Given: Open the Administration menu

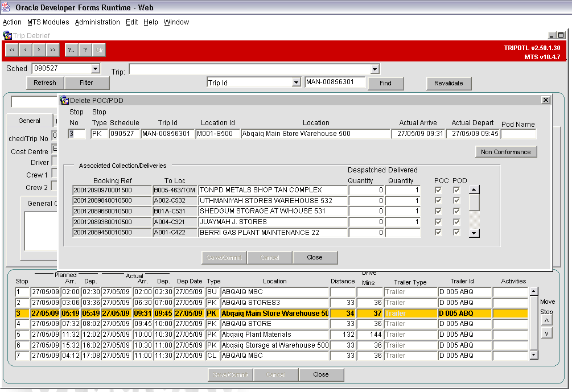Looking at the screenshot, I should tap(97, 22).
